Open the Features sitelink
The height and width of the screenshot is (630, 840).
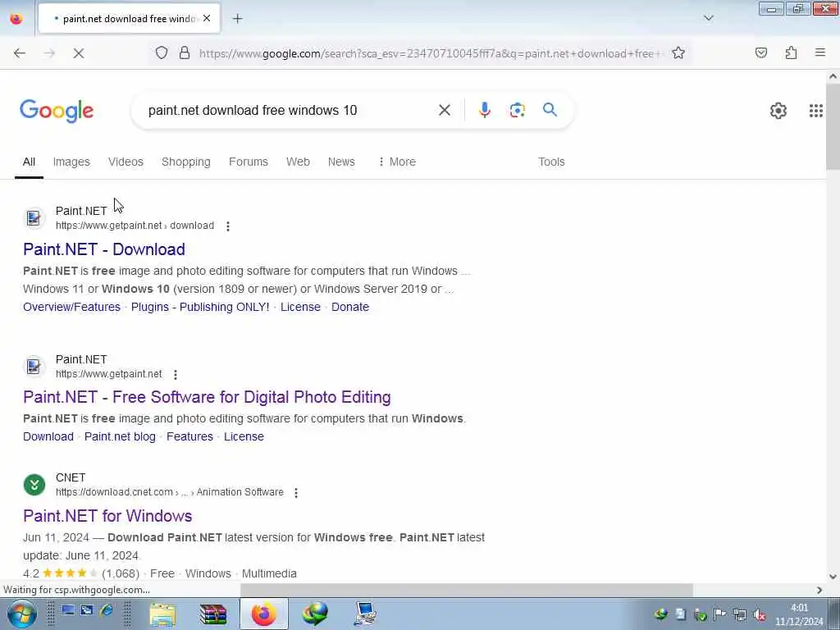coord(189,436)
